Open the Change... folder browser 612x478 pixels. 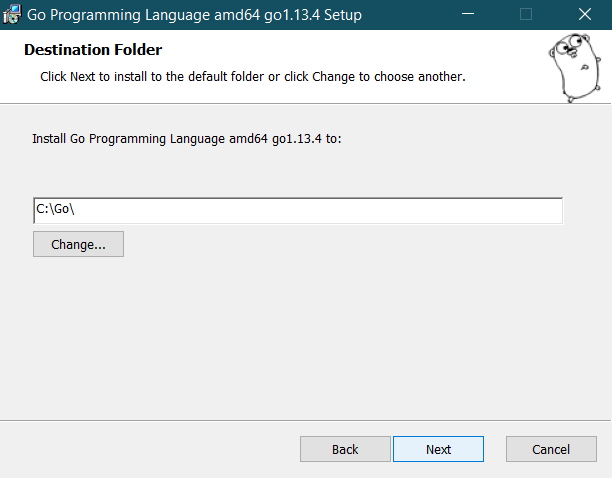point(78,244)
